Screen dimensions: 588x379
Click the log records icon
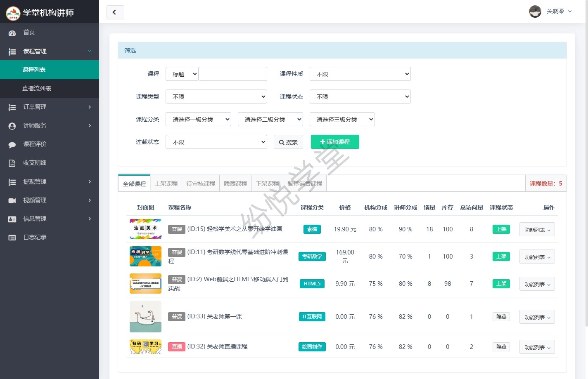tap(12, 238)
